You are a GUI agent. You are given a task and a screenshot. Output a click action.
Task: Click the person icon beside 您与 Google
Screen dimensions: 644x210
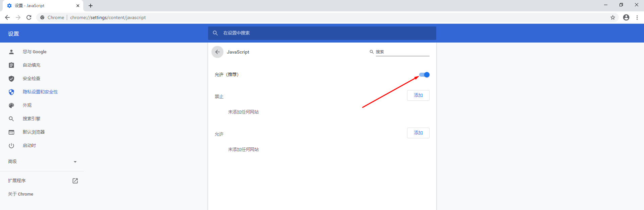[11, 52]
